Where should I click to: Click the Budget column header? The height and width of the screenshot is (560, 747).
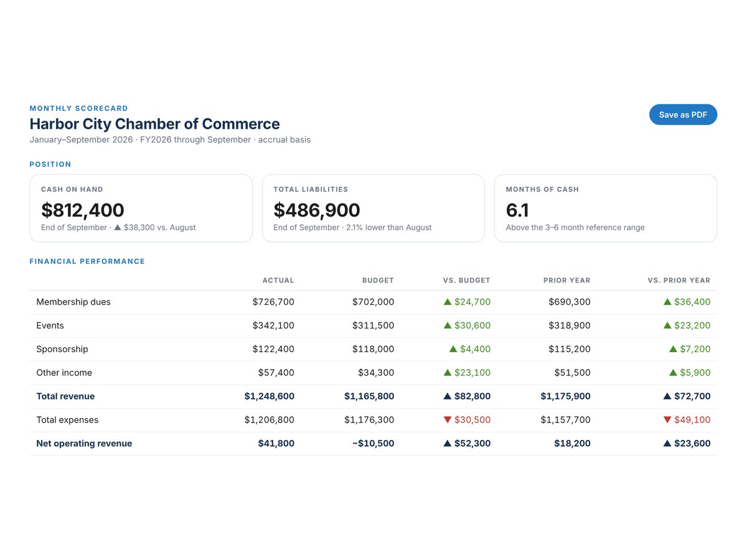[378, 281]
